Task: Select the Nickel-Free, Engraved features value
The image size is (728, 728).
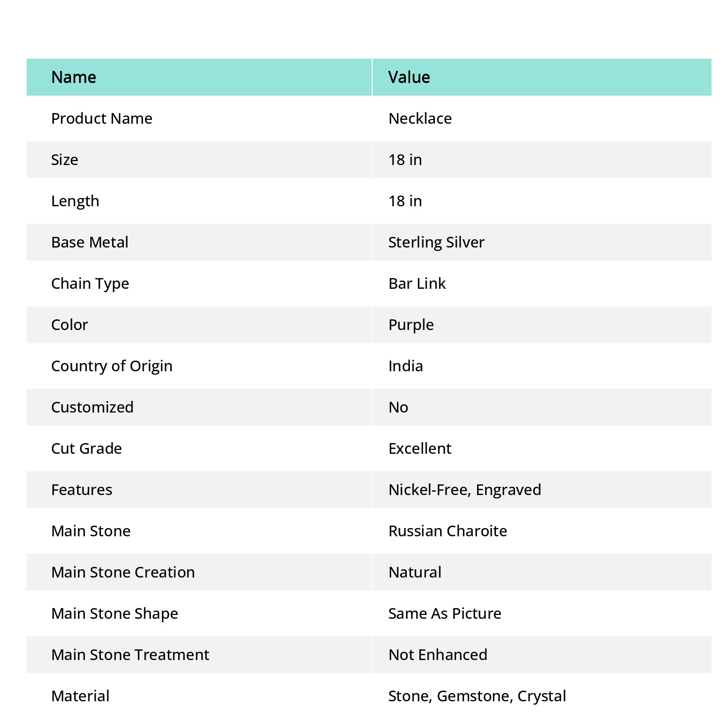Action: click(465, 490)
